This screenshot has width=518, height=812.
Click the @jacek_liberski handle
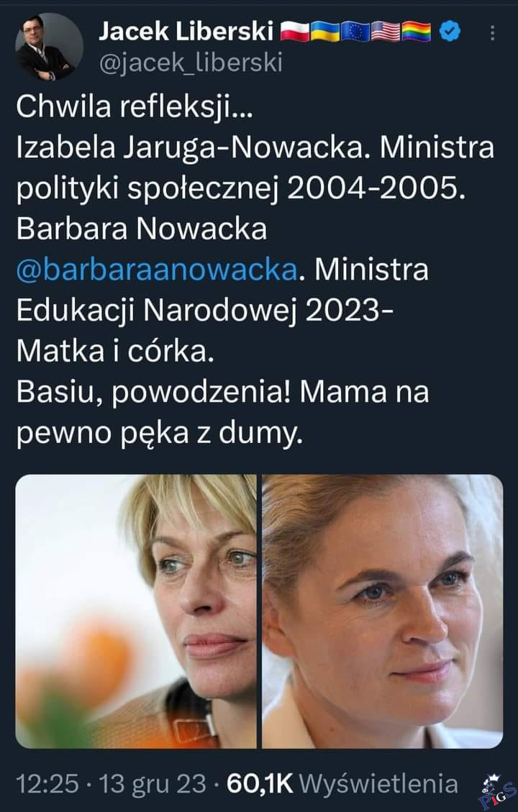(190, 63)
